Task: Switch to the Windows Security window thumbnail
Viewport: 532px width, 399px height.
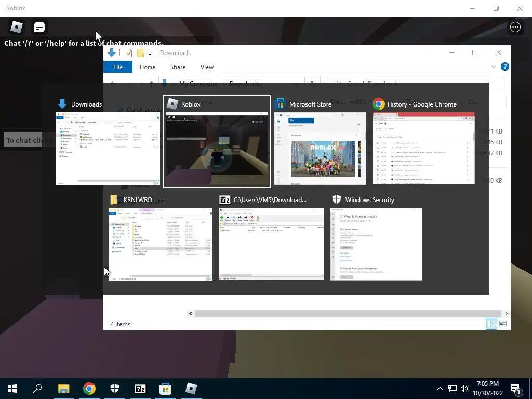Action: (376, 244)
